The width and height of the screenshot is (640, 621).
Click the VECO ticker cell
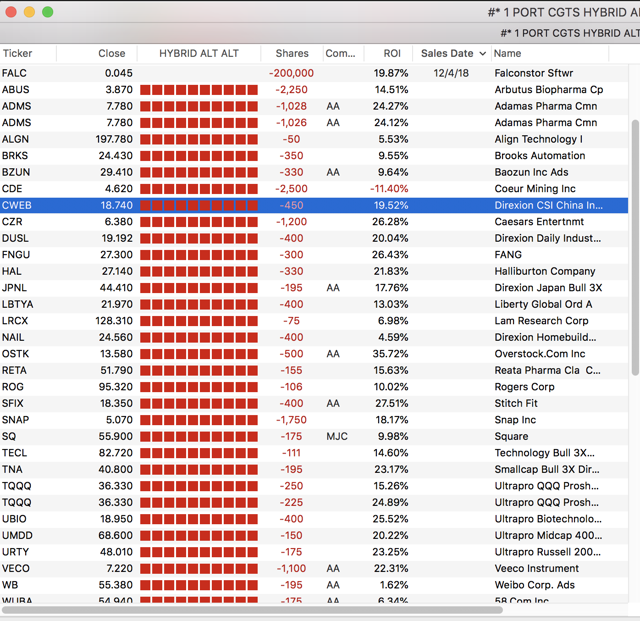[x=16, y=569]
